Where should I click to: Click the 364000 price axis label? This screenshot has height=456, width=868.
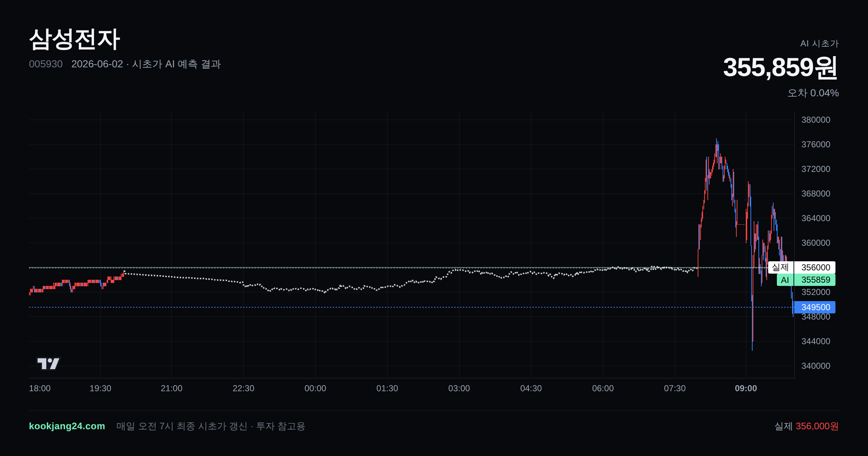(x=816, y=218)
